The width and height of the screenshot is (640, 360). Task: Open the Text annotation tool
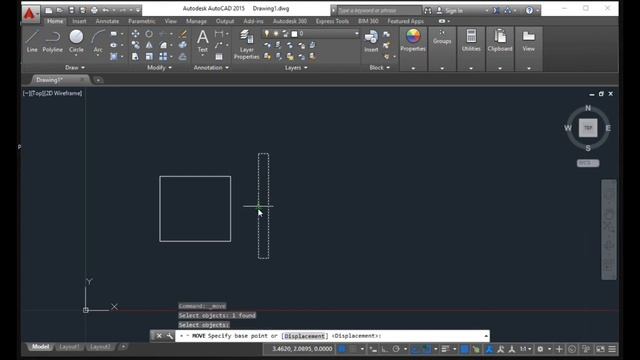[202, 41]
